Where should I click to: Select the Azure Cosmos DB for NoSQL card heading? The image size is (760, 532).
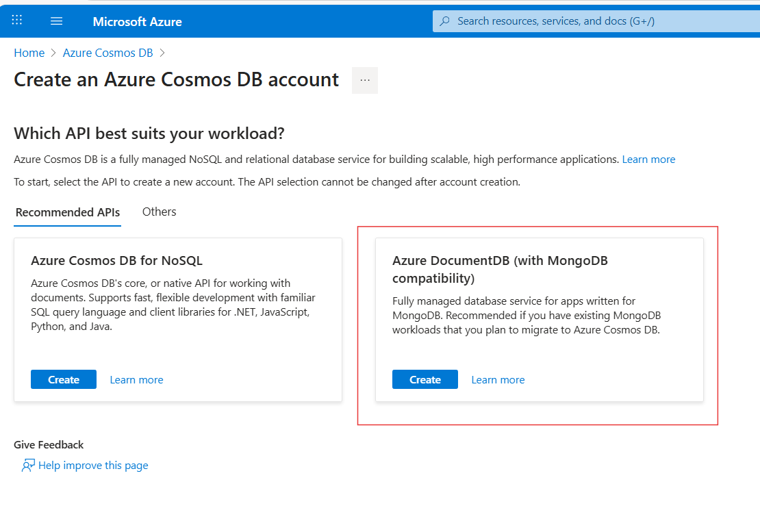(x=117, y=261)
